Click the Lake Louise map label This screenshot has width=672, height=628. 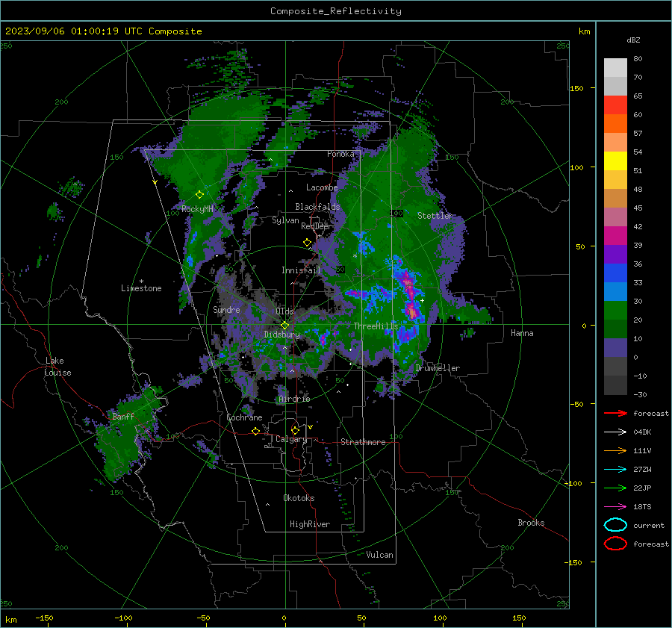coord(57,367)
